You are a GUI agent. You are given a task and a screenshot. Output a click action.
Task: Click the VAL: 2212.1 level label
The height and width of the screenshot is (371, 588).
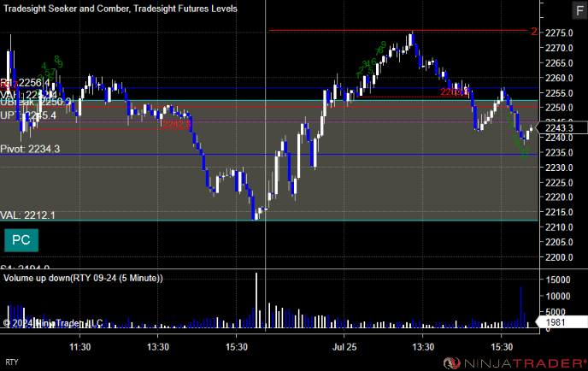27,215
